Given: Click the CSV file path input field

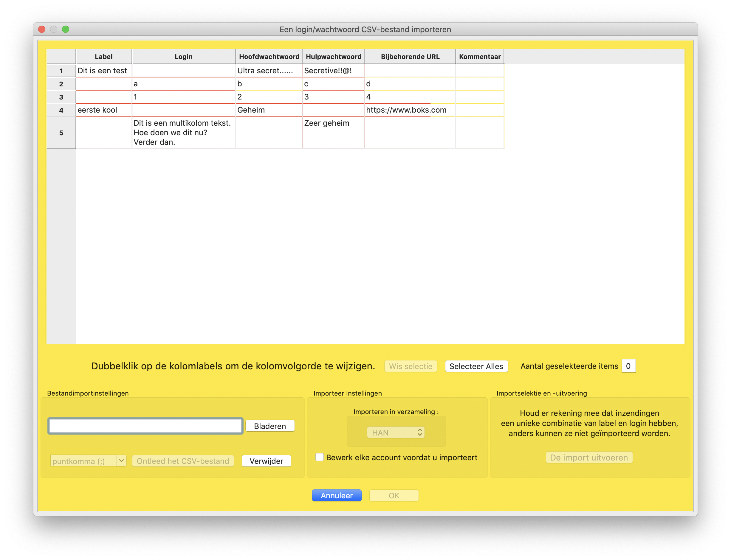Looking at the screenshot, I should pos(145,426).
